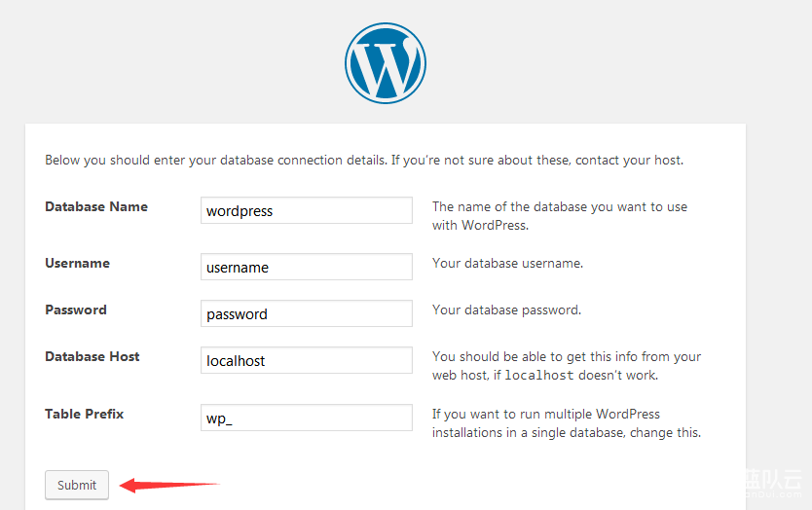Select the Password input box
812x510 pixels.
tap(307, 314)
